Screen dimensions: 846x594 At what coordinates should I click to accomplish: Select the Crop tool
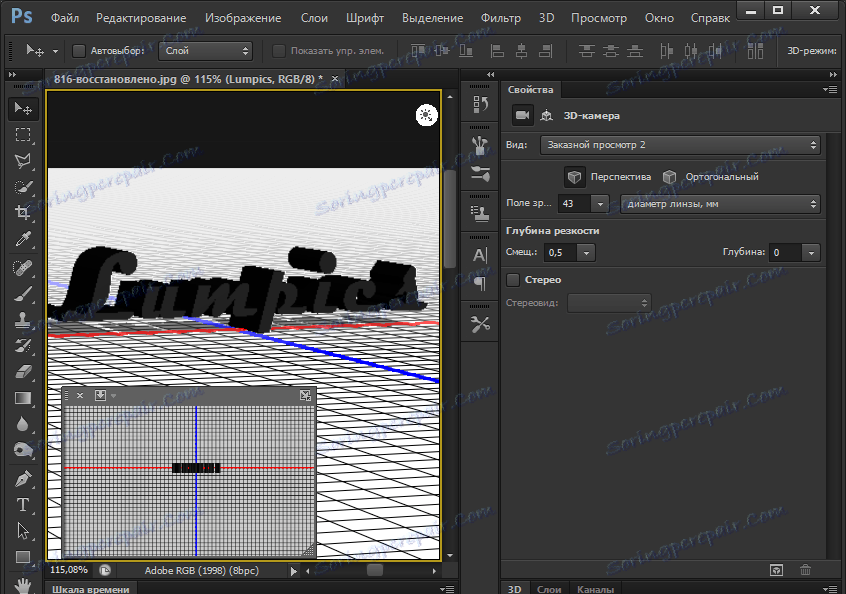pos(23,212)
